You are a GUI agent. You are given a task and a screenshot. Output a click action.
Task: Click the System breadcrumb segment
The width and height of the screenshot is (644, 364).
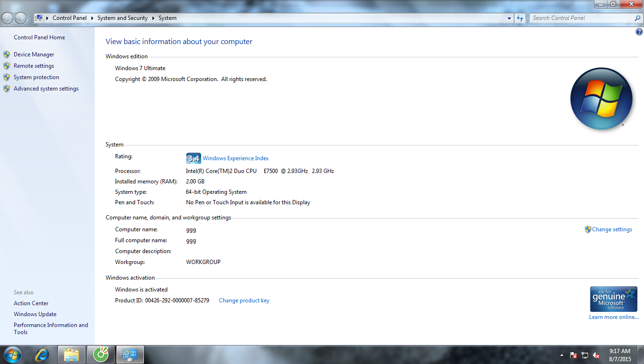coord(168,18)
